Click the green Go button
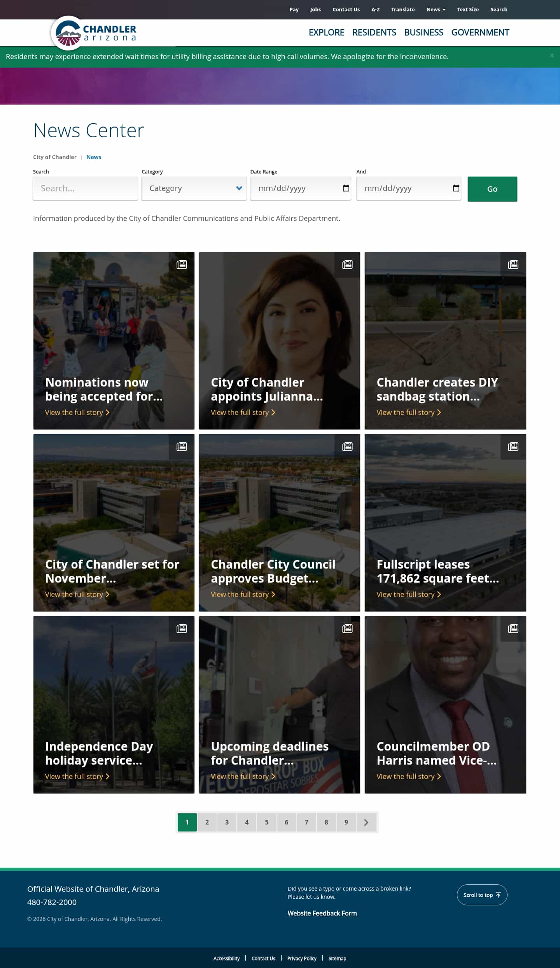 click(492, 189)
